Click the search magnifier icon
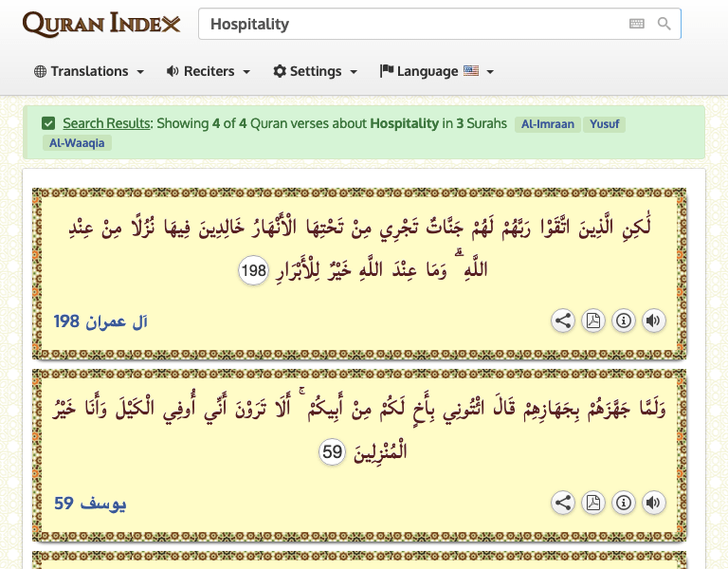728x569 pixels. [664, 25]
